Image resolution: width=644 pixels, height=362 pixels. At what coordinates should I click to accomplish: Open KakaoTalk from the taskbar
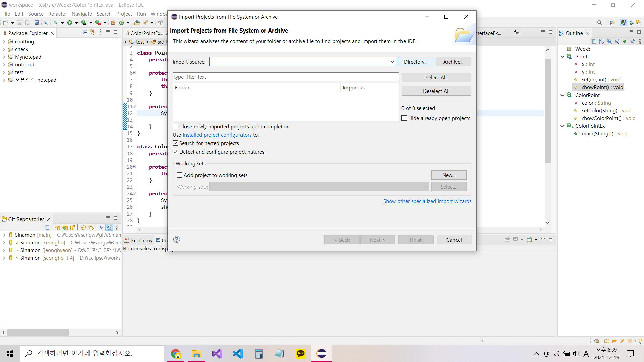pos(301,354)
